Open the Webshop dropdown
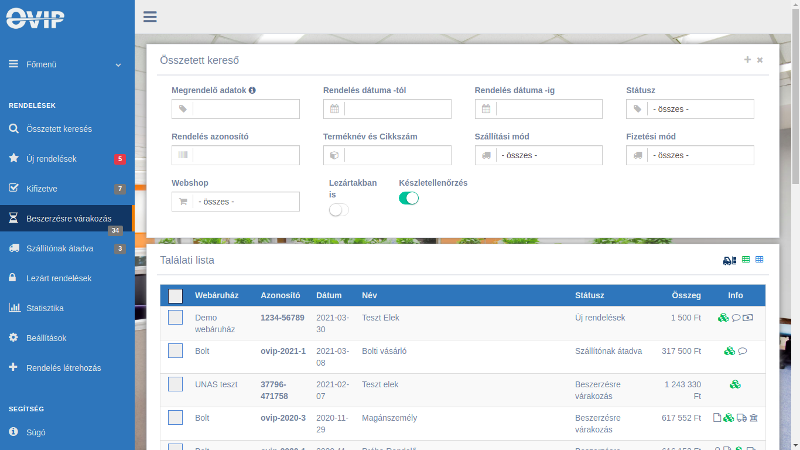Screen dimensions: 800x450 235,202
